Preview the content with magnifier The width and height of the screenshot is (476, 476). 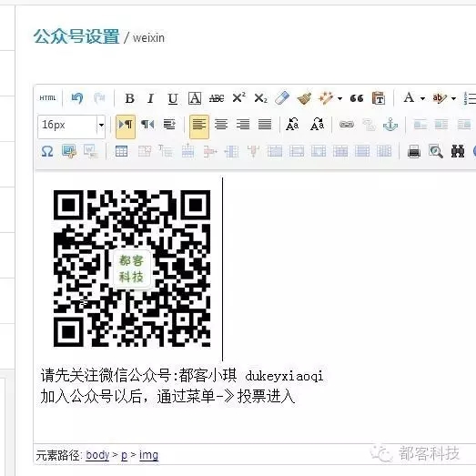[x=436, y=151]
